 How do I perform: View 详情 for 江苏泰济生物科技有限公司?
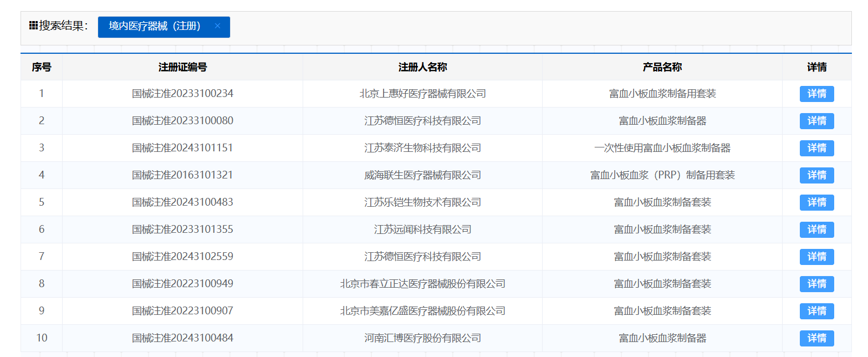816,148
